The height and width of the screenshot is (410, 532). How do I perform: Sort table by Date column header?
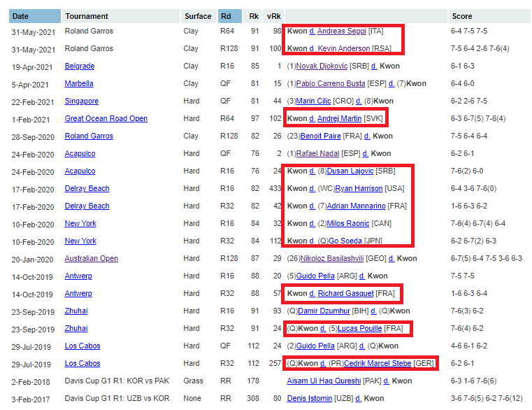[x=35, y=16]
